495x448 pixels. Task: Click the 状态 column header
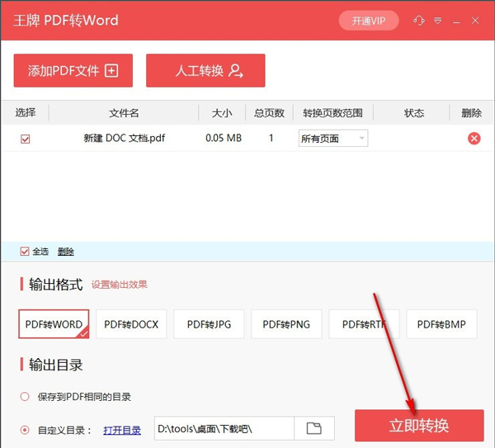pos(414,113)
